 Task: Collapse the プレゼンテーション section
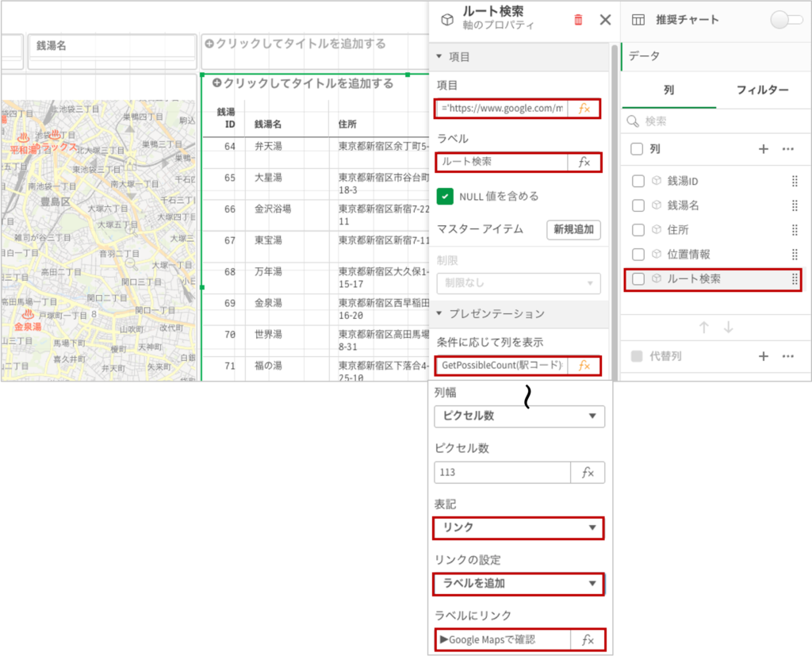[440, 313]
